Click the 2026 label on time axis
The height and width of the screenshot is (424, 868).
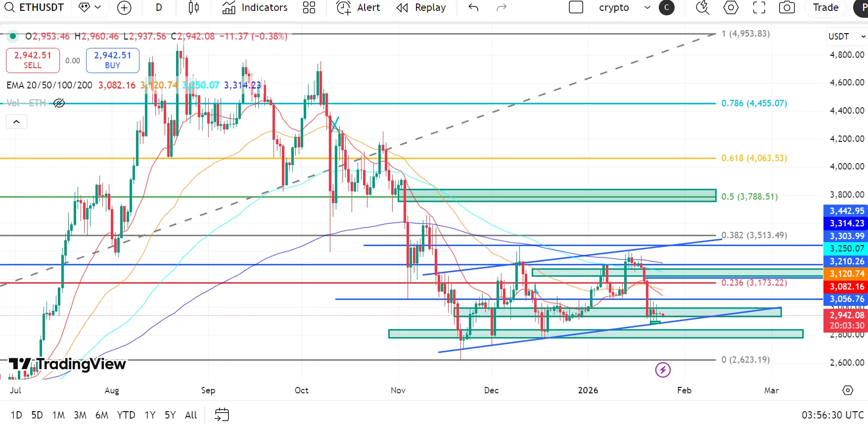point(588,390)
